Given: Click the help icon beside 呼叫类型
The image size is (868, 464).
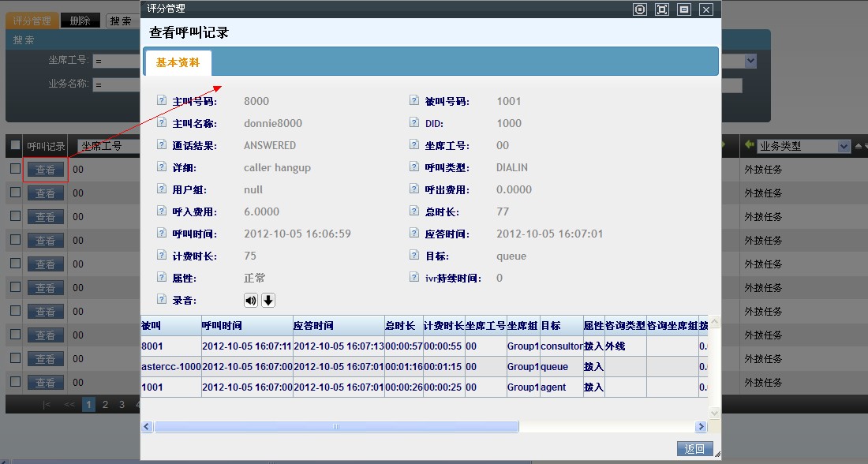Looking at the screenshot, I should (414, 167).
